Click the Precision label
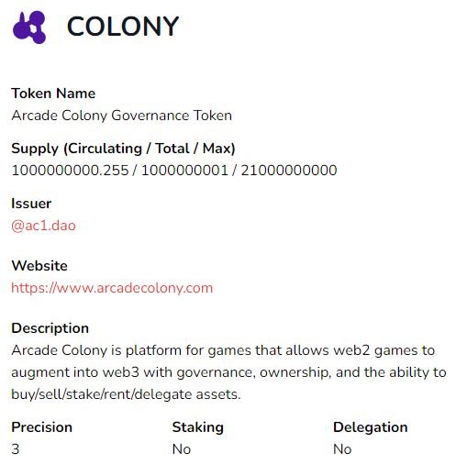The image size is (456, 476). (42, 427)
